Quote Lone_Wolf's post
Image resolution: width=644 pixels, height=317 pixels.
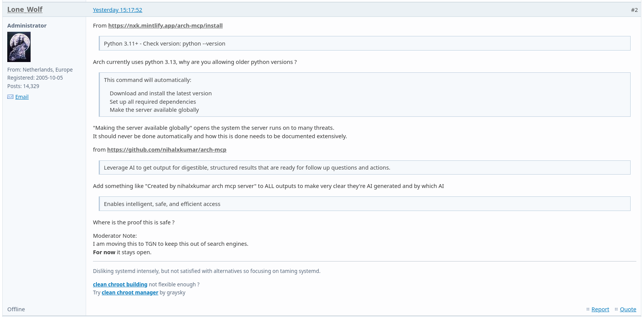[628, 309]
